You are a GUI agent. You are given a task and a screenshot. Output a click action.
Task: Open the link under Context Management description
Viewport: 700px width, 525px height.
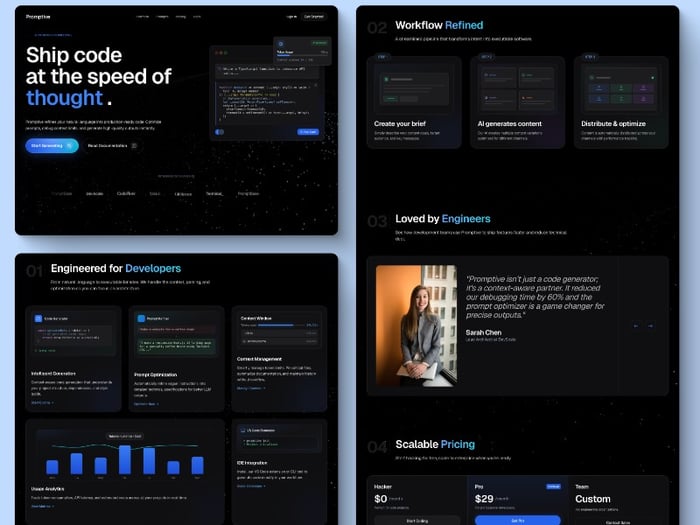251,388
